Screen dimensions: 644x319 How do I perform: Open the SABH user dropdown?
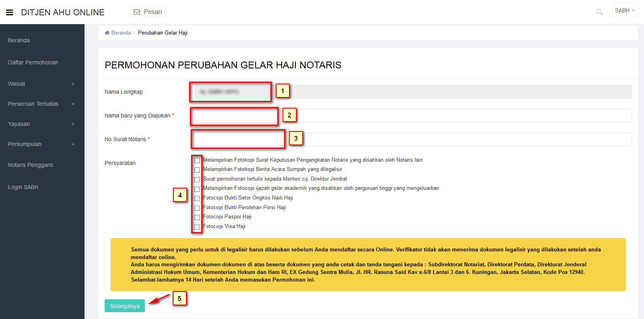[x=625, y=11]
